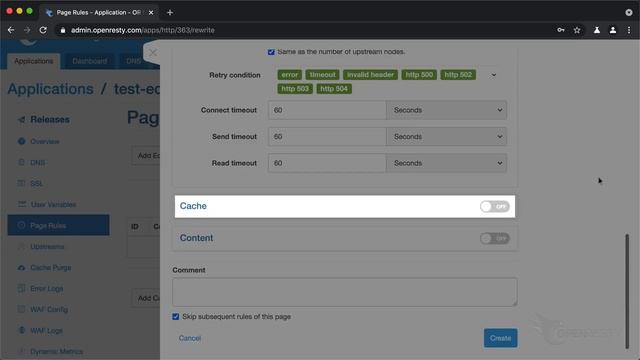Uncheck Same as number of upstream nodes
Image resolution: width=640 pixels, height=360 pixels.
tap(271, 52)
